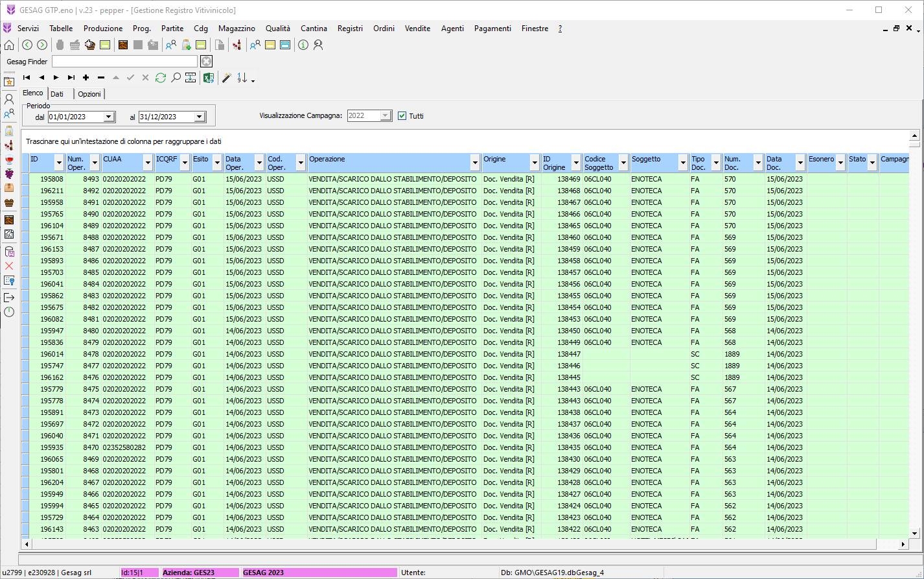The width and height of the screenshot is (924, 579).
Task: Click the green back arrow icon
Action: [x=27, y=45]
